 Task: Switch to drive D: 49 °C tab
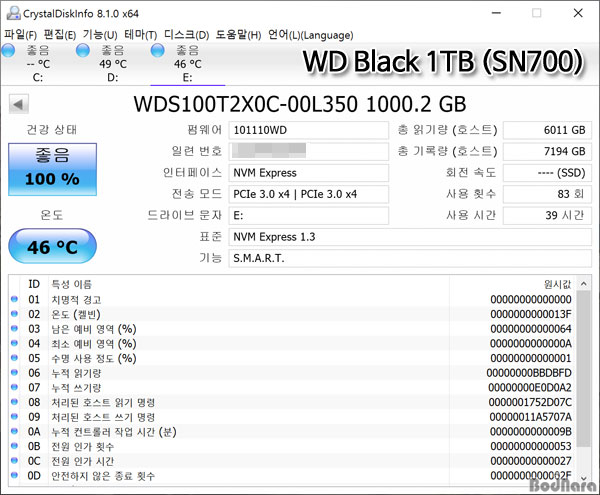pos(113,64)
